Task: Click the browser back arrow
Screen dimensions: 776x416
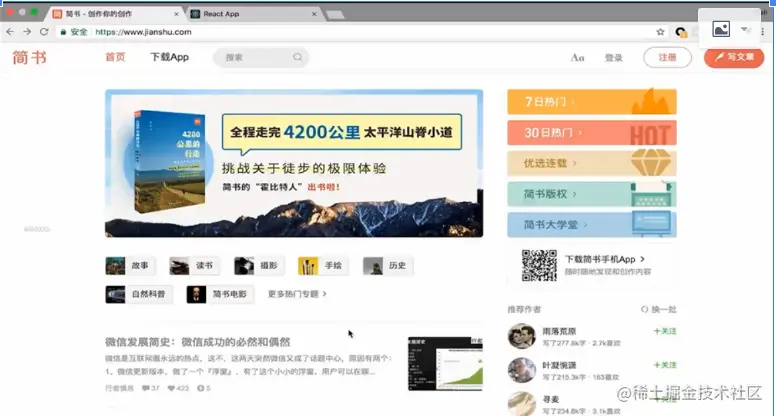Action: tap(10, 32)
